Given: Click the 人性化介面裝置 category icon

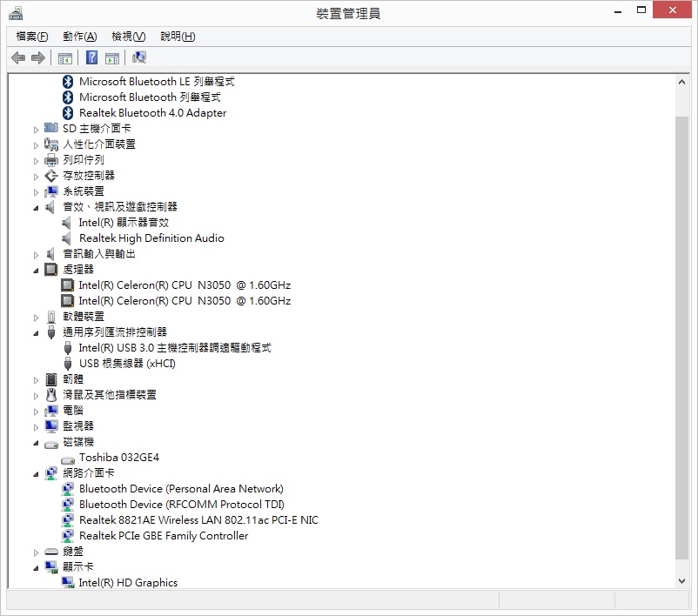Looking at the screenshot, I should click(51, 144).
